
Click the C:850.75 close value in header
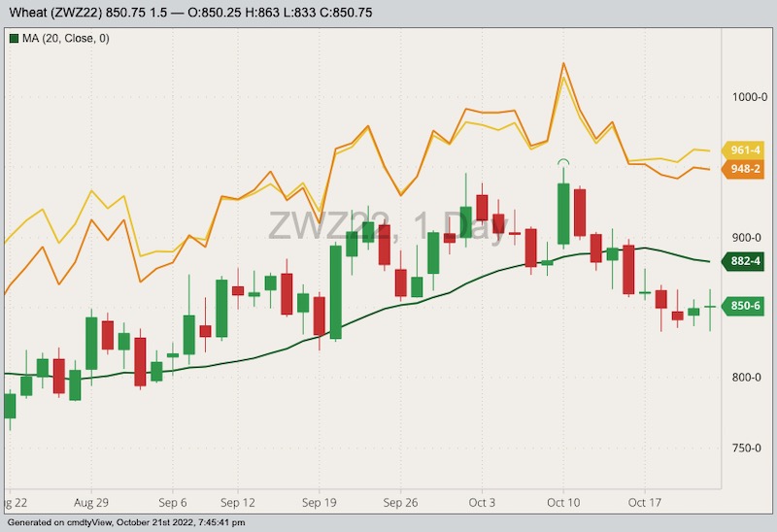pyautogui.click(x=347, y=13)
